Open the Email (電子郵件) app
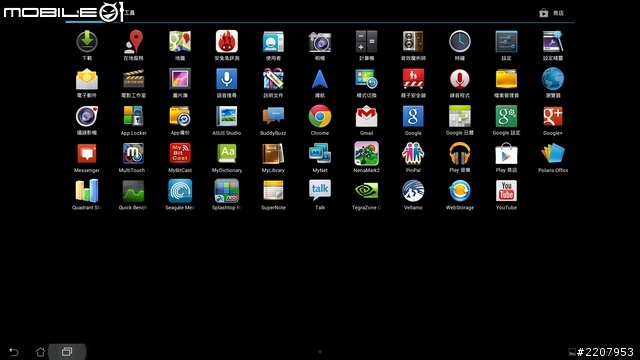The image size is (640, 360). (87, 79)
